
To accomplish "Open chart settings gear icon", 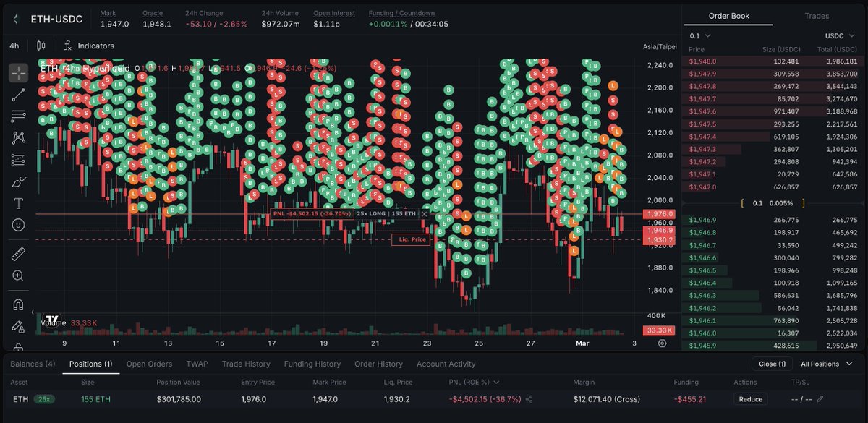I will click(x=663, y=343).
